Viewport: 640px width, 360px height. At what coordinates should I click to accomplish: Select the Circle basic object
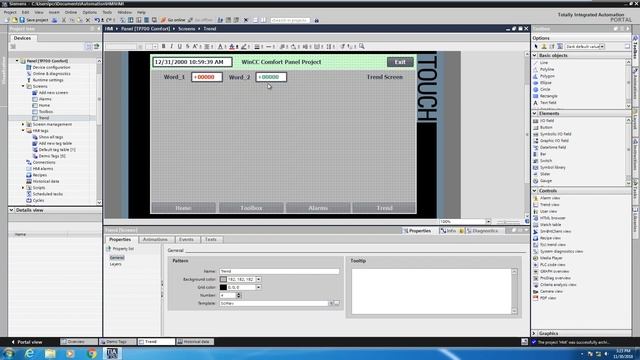point(545,89)
